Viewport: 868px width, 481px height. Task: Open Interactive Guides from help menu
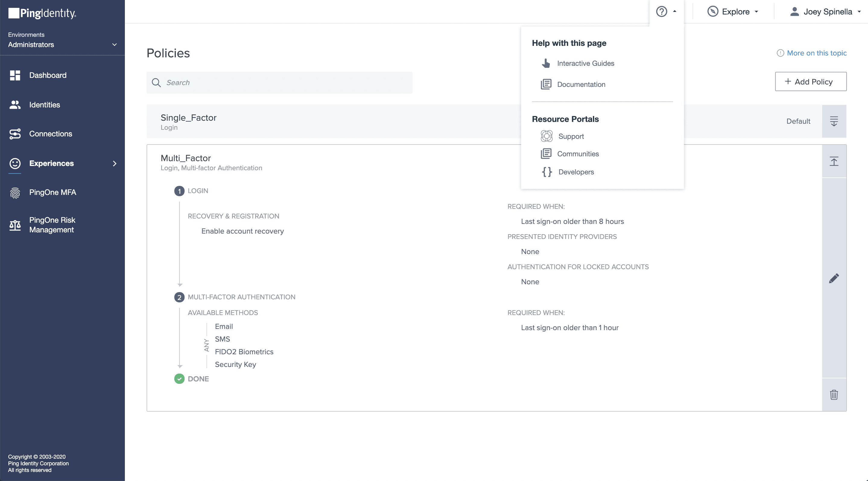click(x=585, y=63)
